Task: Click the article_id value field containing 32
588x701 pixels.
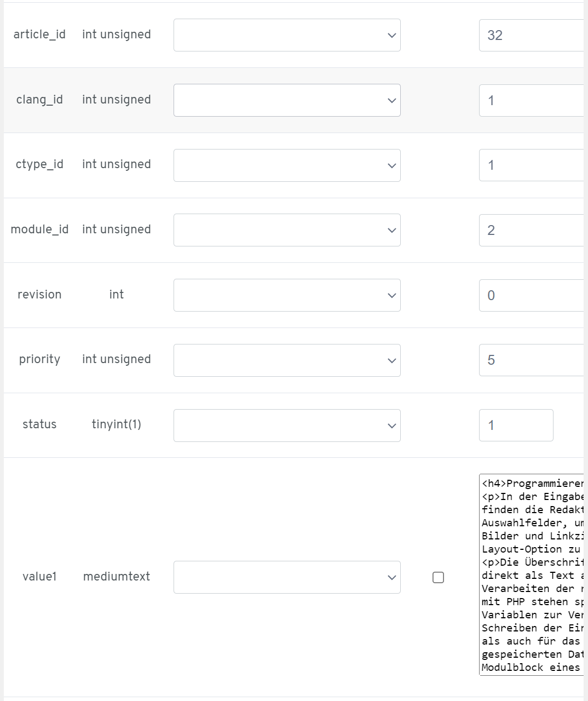Action: 531,36
